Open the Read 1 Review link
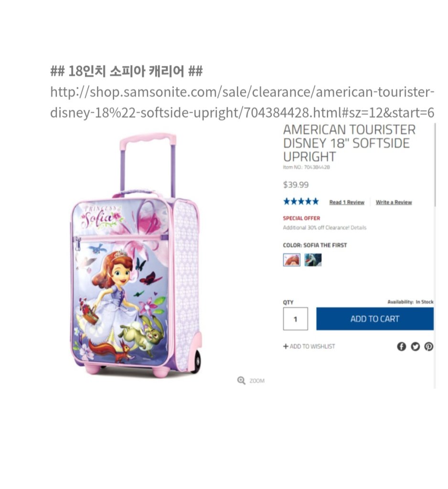The image size is (448, 489). 347,202
